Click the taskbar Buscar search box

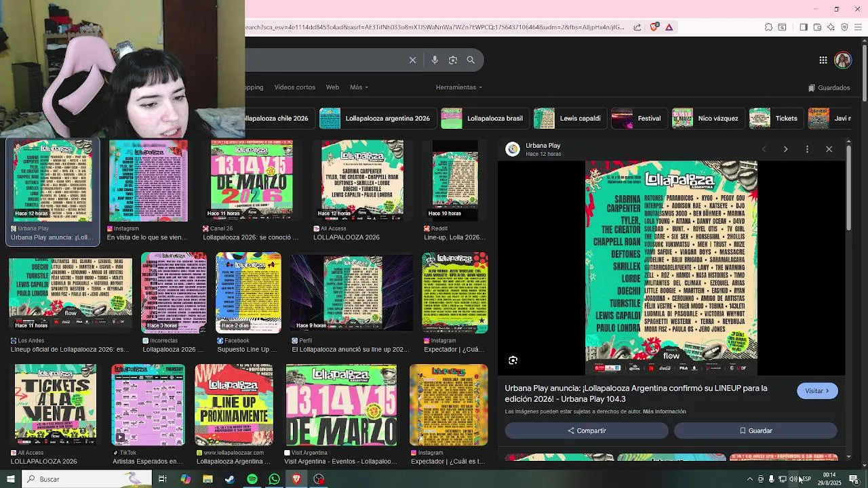[x=87, y=479]
